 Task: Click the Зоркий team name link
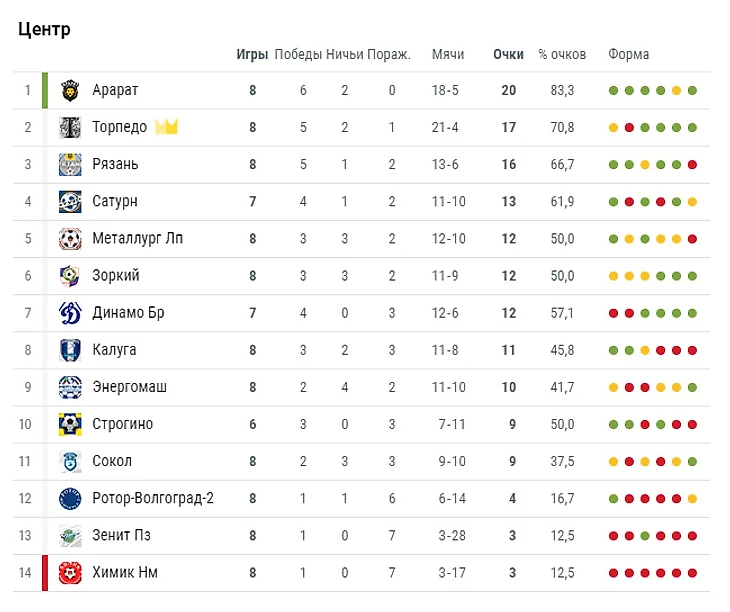pyautogui.click(x=116, y=275)
